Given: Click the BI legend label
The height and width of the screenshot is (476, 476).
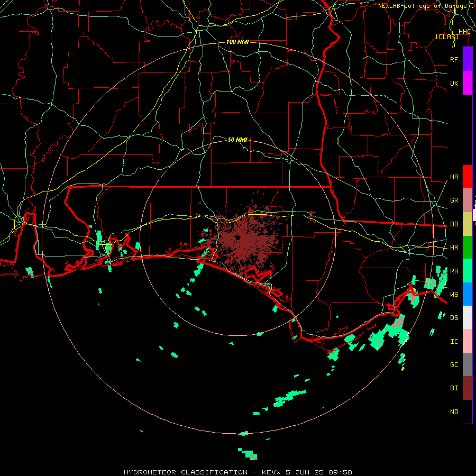Looking at the screenshot, I should 454,388.
